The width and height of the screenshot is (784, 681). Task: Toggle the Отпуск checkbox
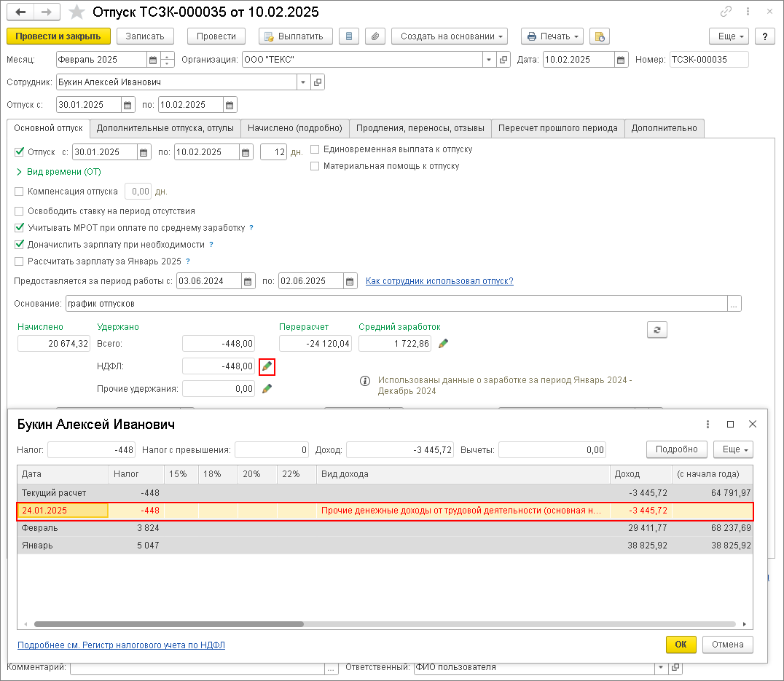click(20, 151)
